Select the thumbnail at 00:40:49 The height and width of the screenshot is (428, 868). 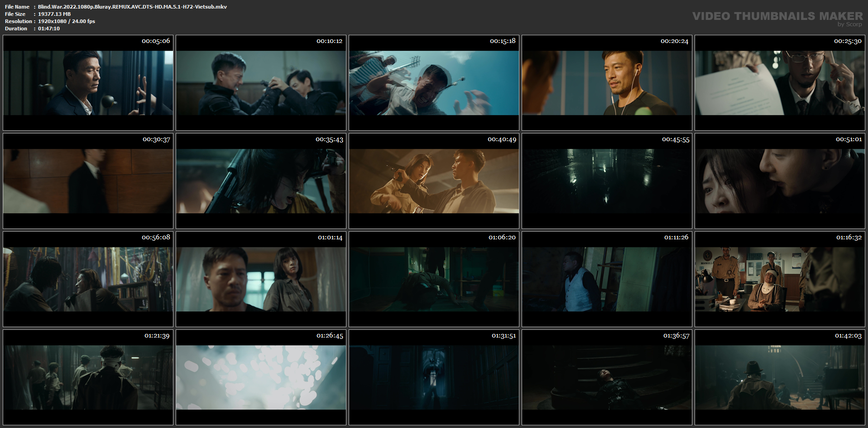tap(434, 181)
